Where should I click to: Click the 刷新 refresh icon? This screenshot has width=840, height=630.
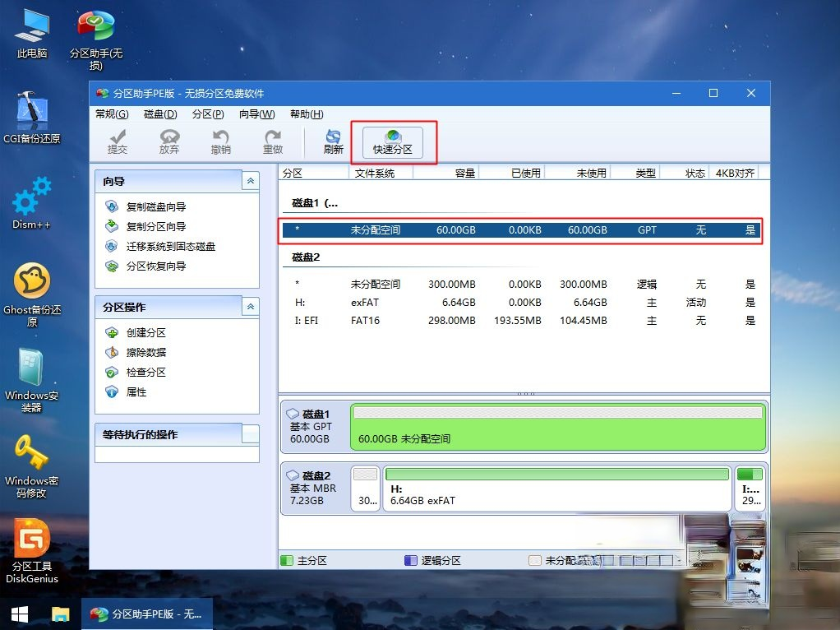[x=333, y=141]
